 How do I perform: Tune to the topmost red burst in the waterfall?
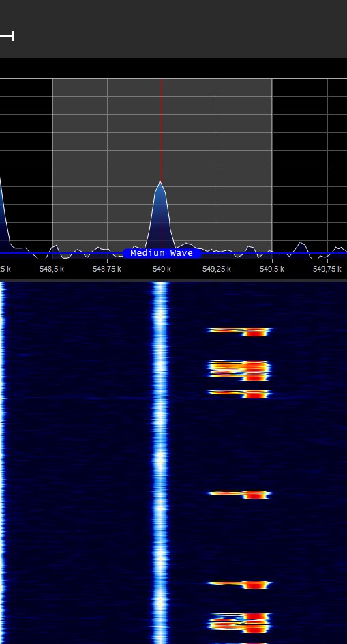[x=240, y=332]
